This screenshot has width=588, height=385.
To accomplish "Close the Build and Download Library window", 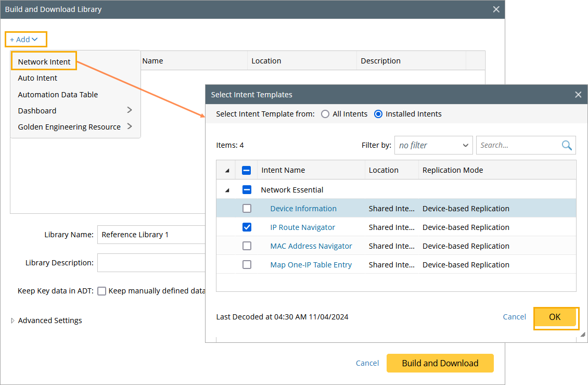I will pos(496,9).
